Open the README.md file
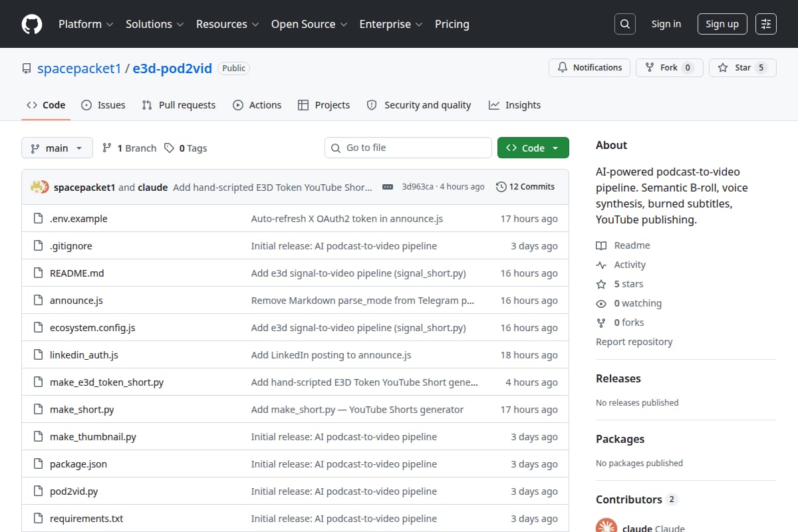 coord(77,273)
